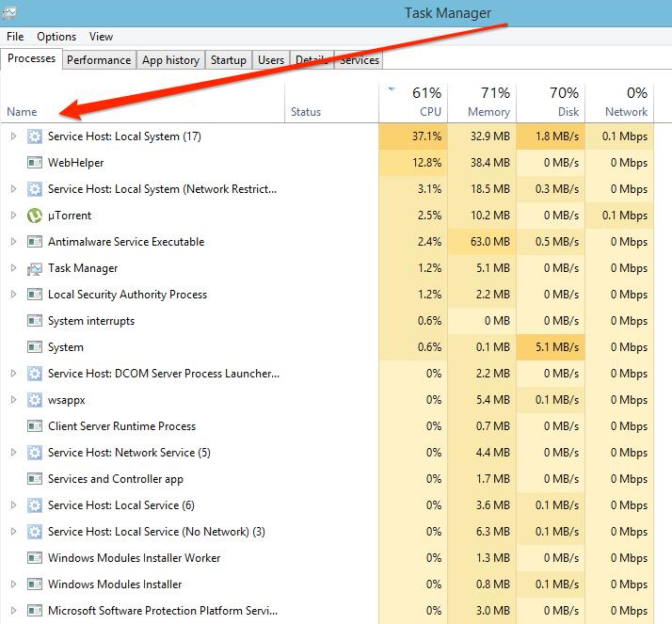The image size is (672, 624).
Task: Switch to the Performance tab
Action: click(99, 60)
